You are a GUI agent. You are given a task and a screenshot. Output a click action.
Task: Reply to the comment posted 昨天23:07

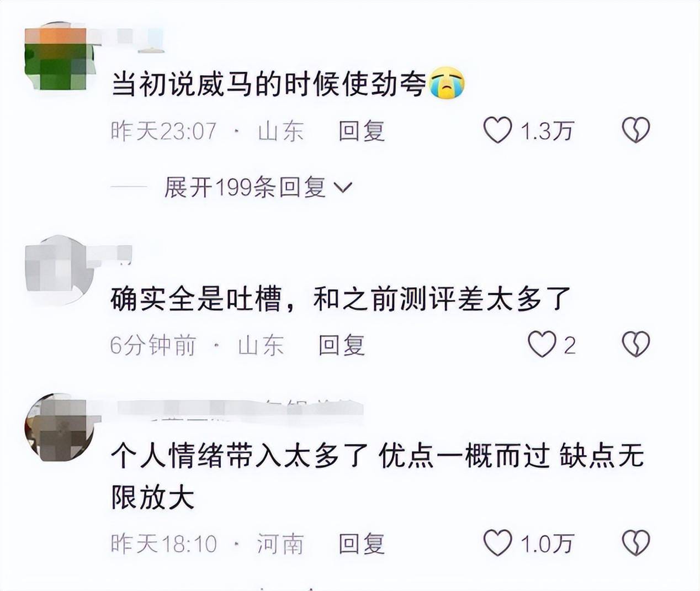tap(362, 131)
